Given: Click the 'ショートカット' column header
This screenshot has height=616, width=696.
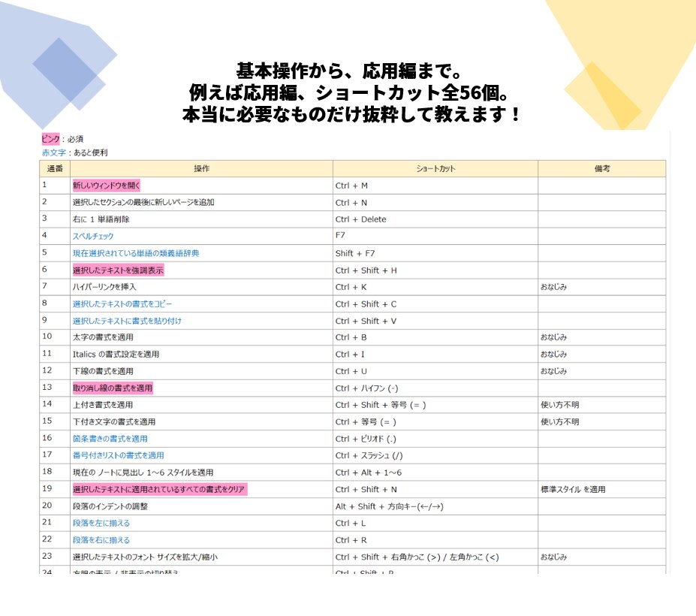Looking at the screenshot, I should [435, 169].
